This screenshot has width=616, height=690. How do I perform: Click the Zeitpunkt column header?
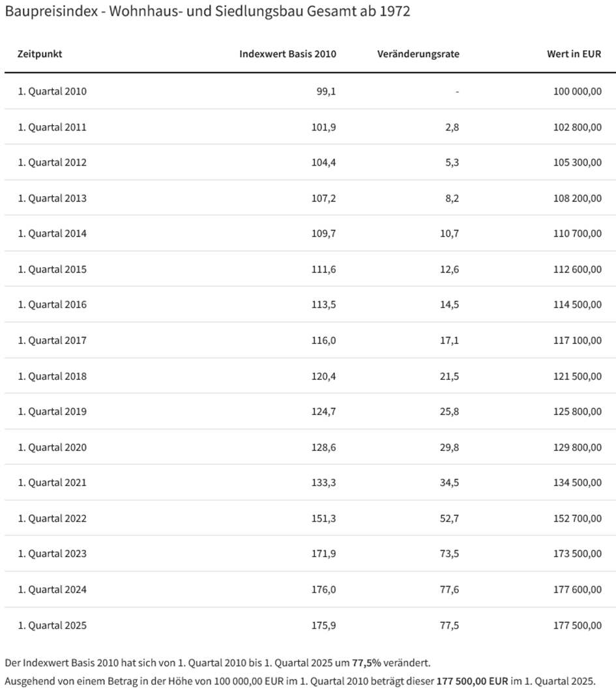coord(40,54)
